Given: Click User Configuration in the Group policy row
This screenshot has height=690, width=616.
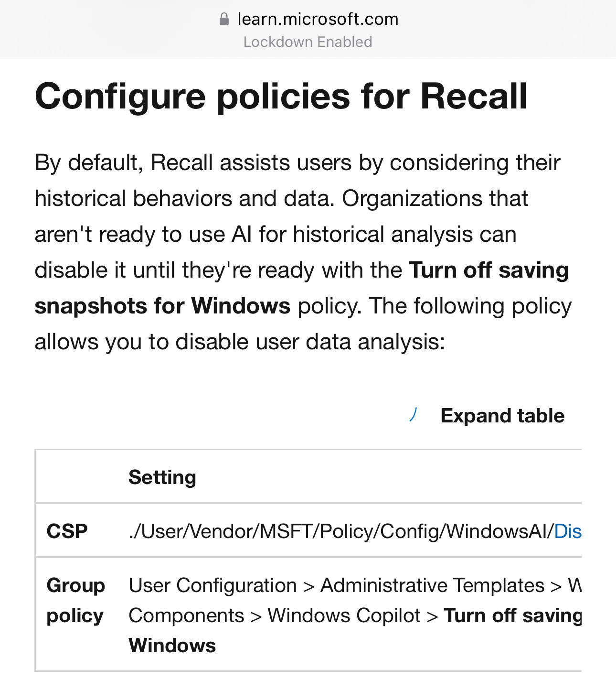Looking at the screenshot, I should (212, 585).
